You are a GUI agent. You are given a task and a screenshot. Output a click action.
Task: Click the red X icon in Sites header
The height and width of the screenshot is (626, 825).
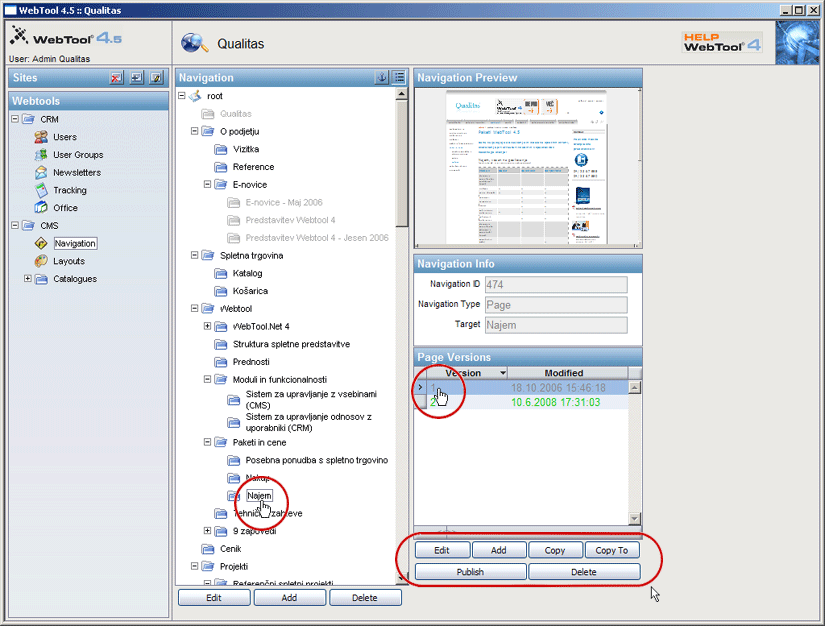point(116,78)
